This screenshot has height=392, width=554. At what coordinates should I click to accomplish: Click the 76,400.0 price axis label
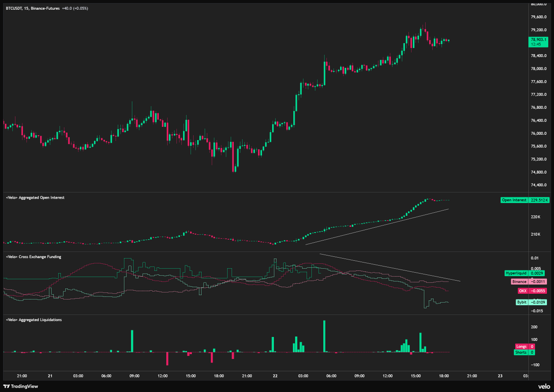(x=539, y=121)
